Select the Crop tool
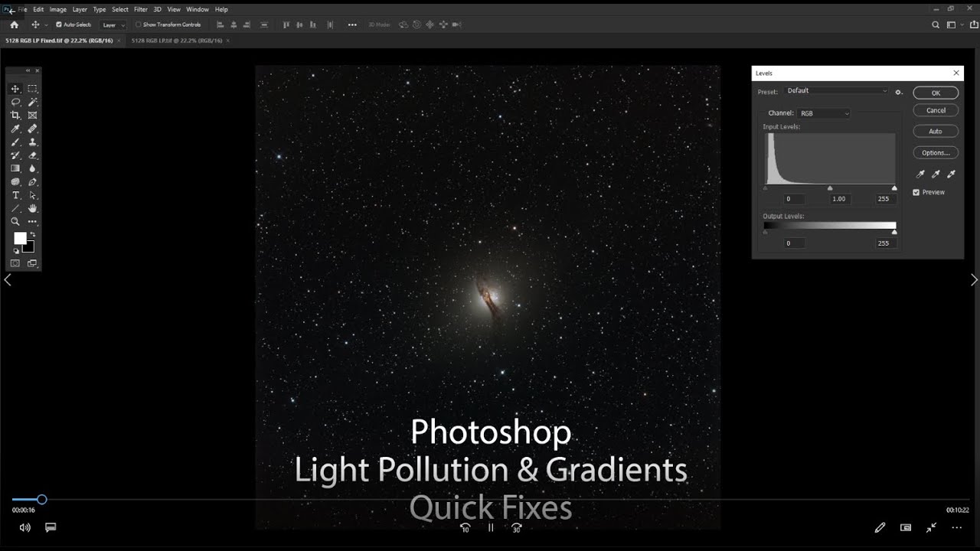The height and width of the screenshot is (551, 980). coord(15,116)
